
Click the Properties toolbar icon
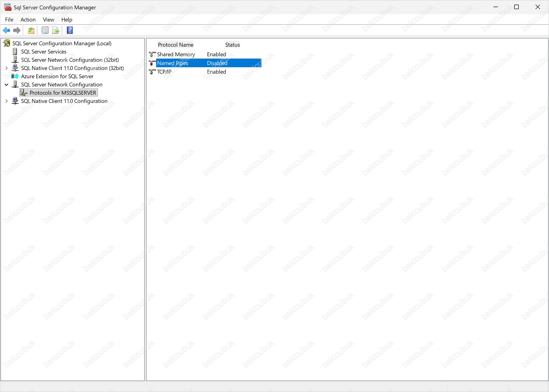coord(45,30)
